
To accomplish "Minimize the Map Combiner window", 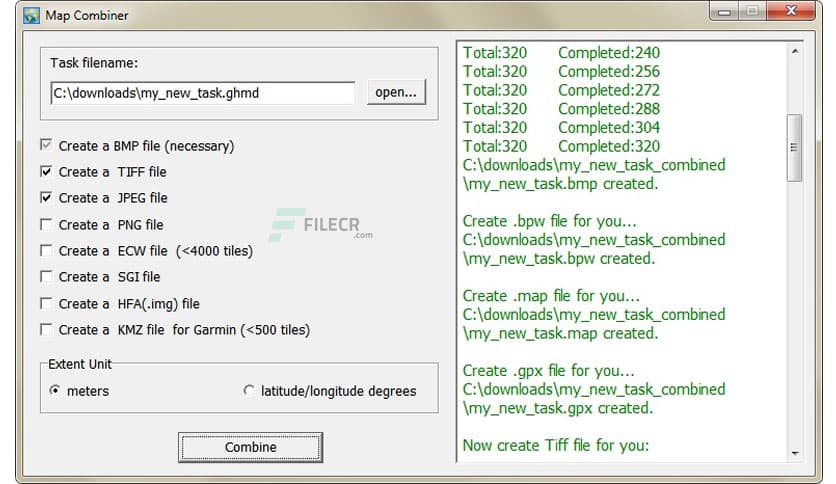I will pos(724,11).
